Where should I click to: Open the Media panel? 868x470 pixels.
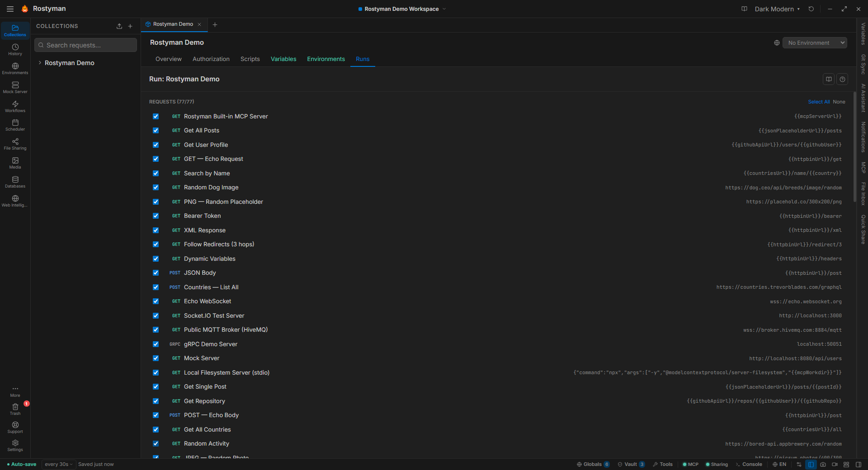15,163
